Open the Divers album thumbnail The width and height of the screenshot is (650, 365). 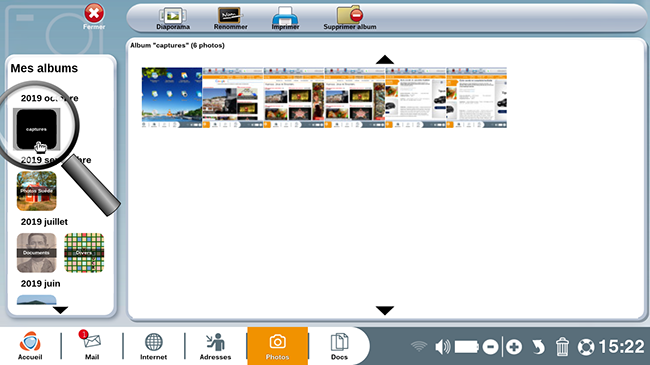[84, 253]
